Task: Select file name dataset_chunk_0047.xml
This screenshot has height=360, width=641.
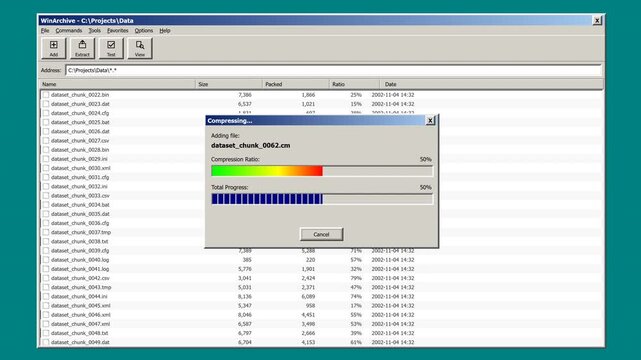Action: (81, 324)
